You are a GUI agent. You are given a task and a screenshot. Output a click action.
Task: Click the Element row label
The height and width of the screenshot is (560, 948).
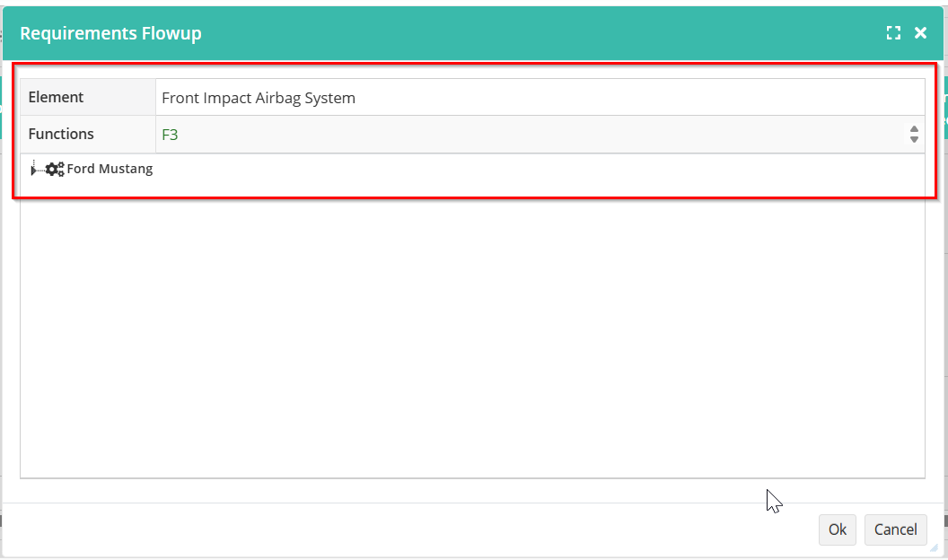56,97
